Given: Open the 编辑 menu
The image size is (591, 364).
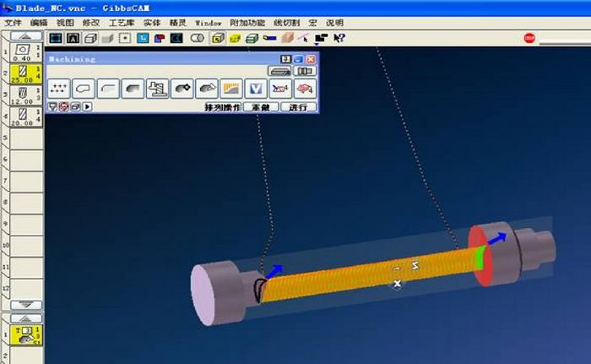Looking at the screenshot, I should [x=39, y=23].
